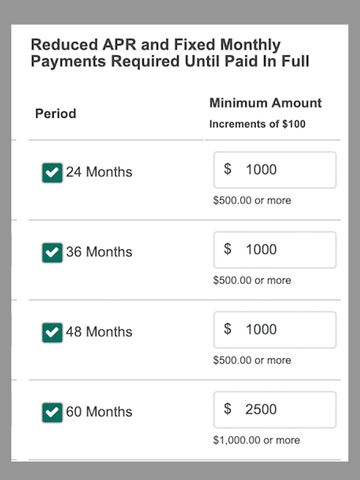The height and width of the screenshot is (480, 360).
Task: Click the dollar sign in 24 Months field
Action: (x=227, y=169)
